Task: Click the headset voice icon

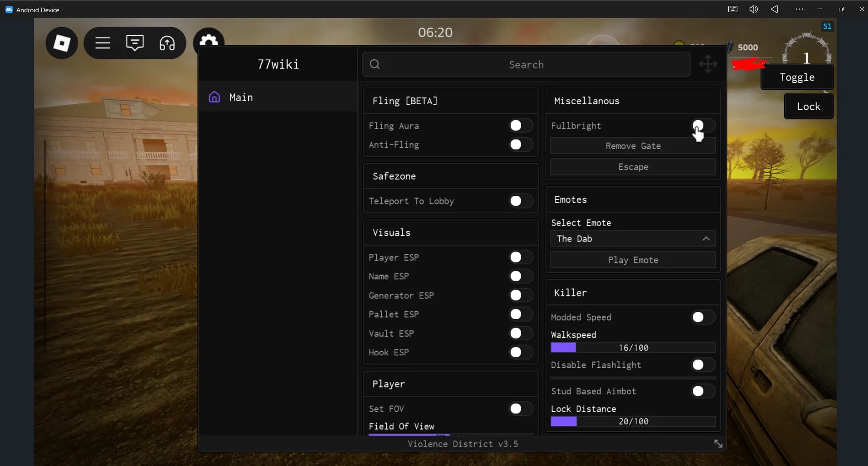Action: [167, 43]
